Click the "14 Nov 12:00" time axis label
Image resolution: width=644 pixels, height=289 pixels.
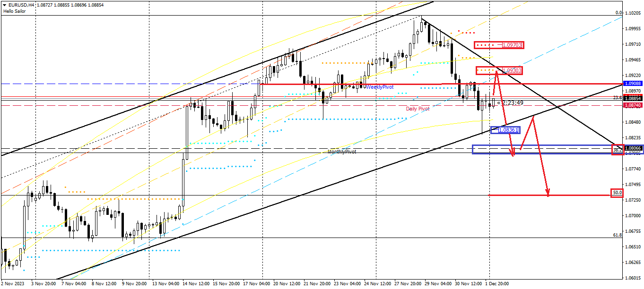click(x=196, y=284)
